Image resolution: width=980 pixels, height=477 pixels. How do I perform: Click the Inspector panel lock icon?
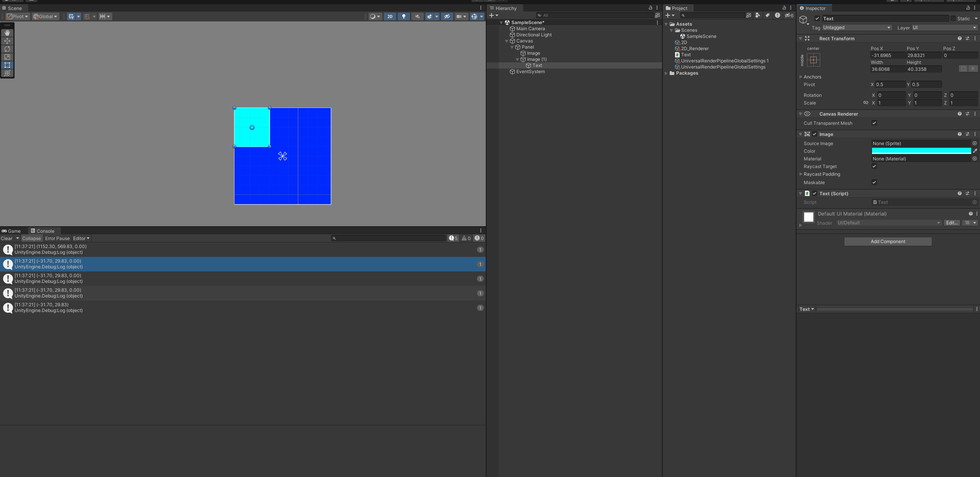coord(968,8)
